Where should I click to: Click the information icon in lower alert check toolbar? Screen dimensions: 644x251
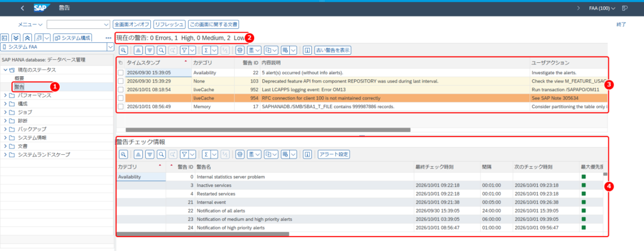[x=306, y=155]
